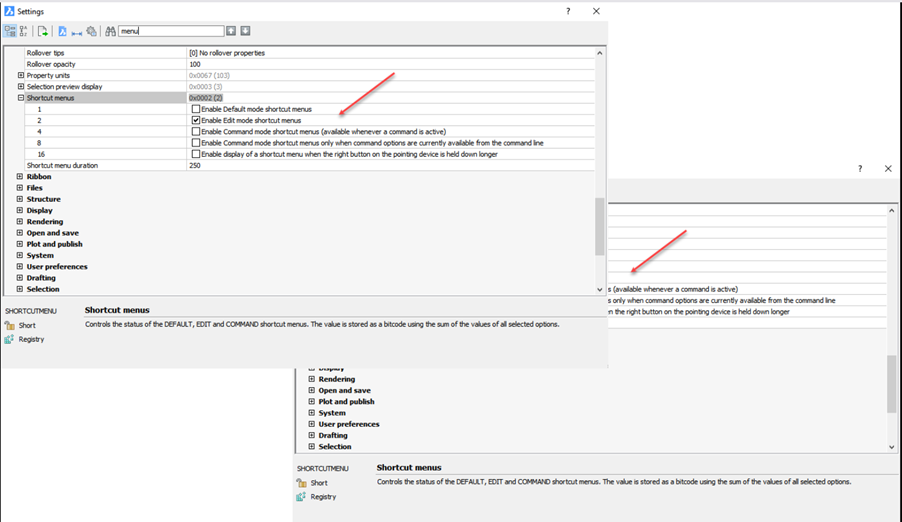Go to next search result arrow

tap(245, 31)
